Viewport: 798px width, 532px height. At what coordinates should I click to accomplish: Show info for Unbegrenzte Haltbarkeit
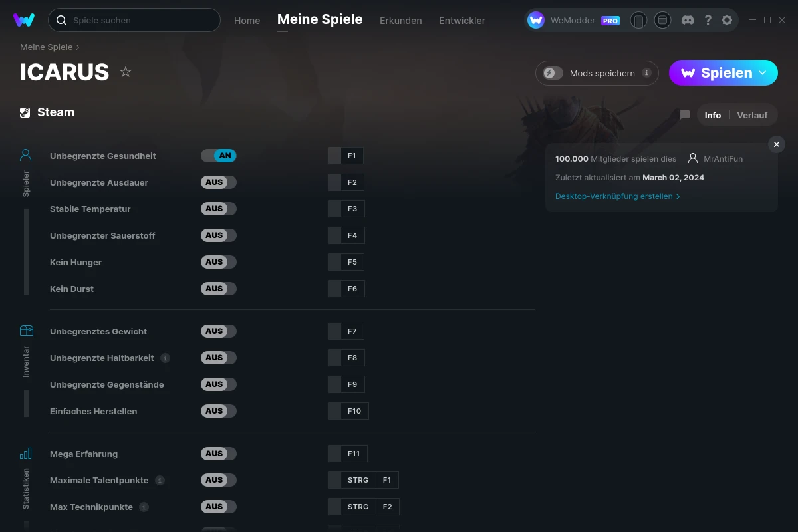click(x=165, y=358)
